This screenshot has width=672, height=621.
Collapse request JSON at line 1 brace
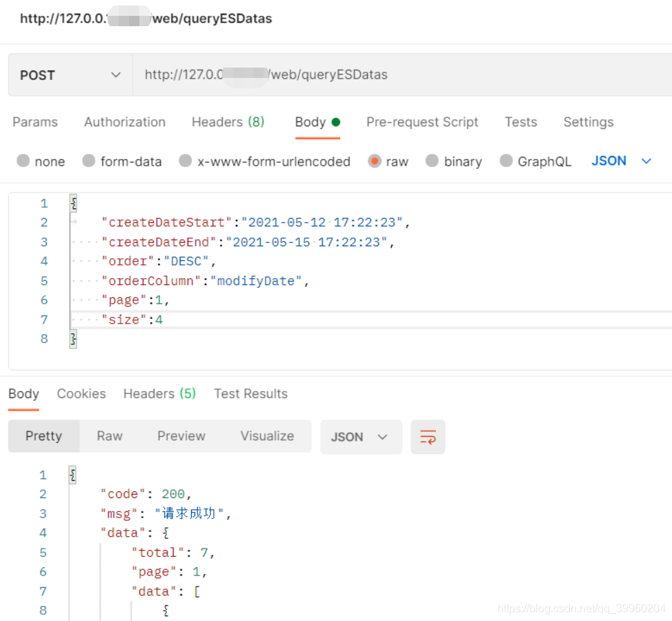coord(74,203)
